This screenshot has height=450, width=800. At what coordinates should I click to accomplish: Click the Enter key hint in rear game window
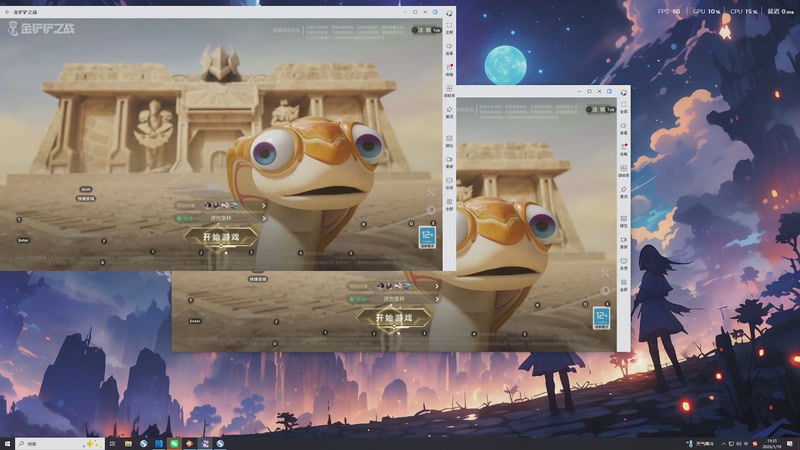coord(195,321)
